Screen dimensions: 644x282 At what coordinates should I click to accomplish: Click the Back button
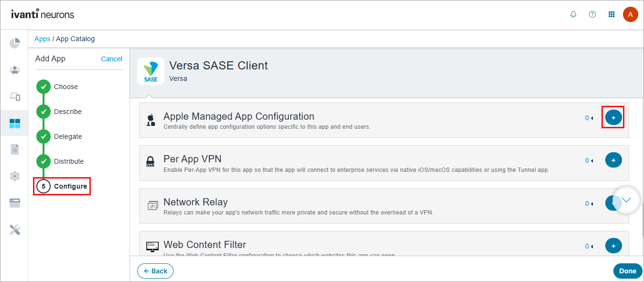point(155,271)
